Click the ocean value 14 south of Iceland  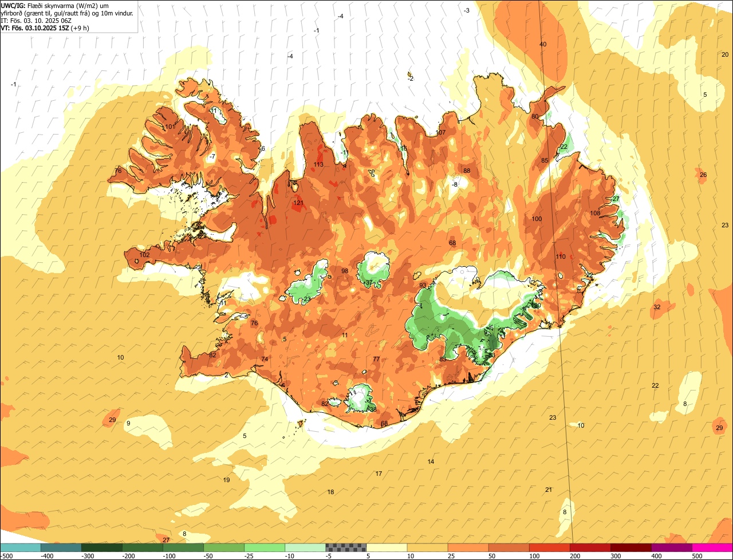[x=431, y=462]
